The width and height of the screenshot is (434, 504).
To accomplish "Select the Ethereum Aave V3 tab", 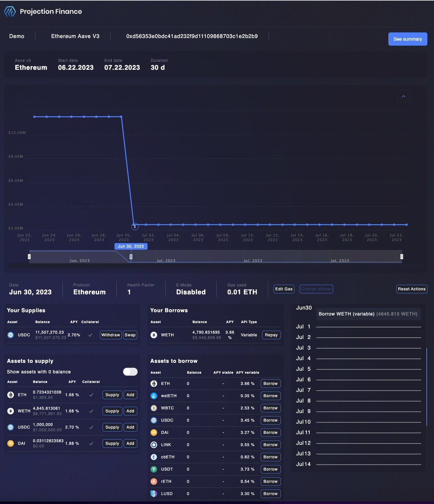I will pyautogui.click(x=75, y=37).
